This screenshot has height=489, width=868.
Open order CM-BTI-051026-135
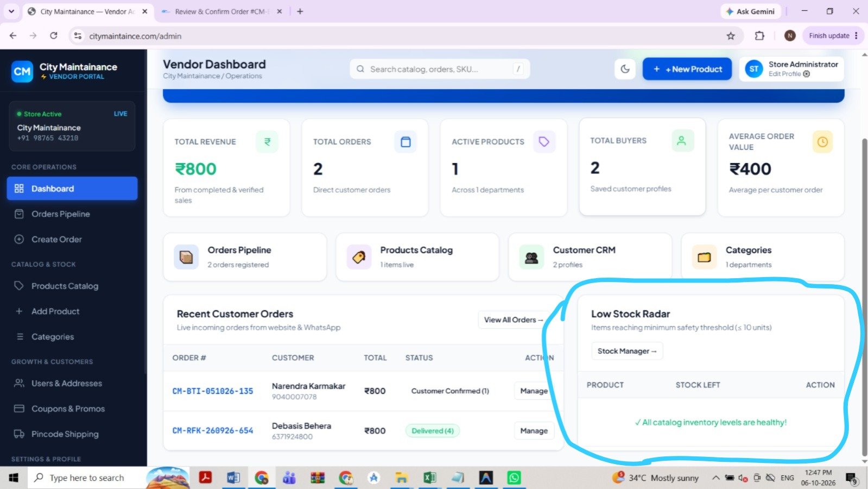[213, 391]
